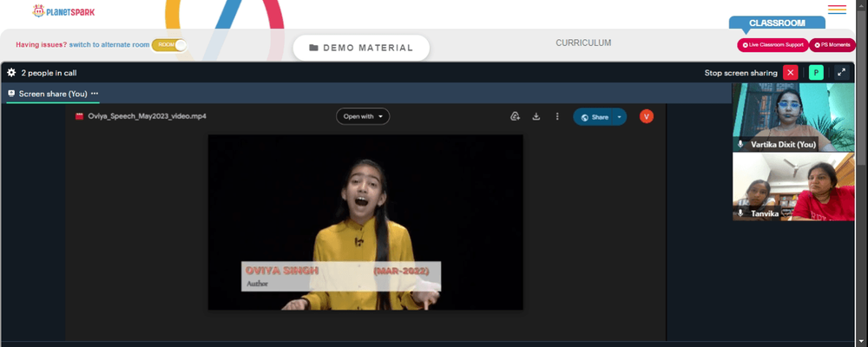Add shortcut to Drive icon

(x=515, y=116)
